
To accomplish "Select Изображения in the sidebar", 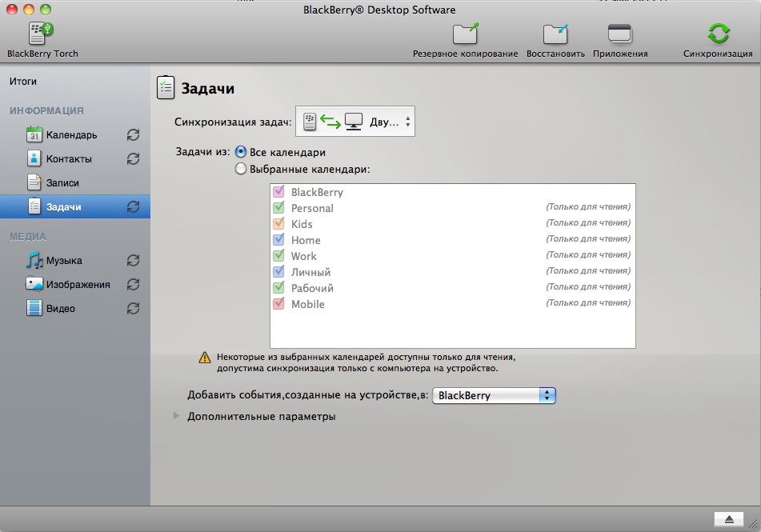I will tap(78, 285).
